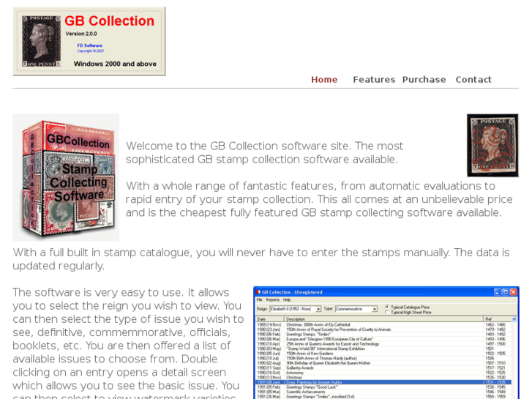Open the Purchase page link

pyautogui.click(x=424, y=80)
